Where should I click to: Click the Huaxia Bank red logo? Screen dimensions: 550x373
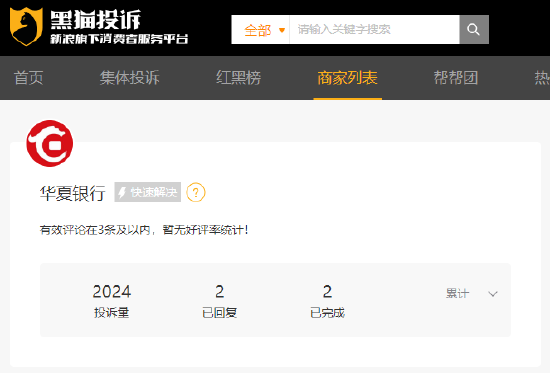pos(50,143)
